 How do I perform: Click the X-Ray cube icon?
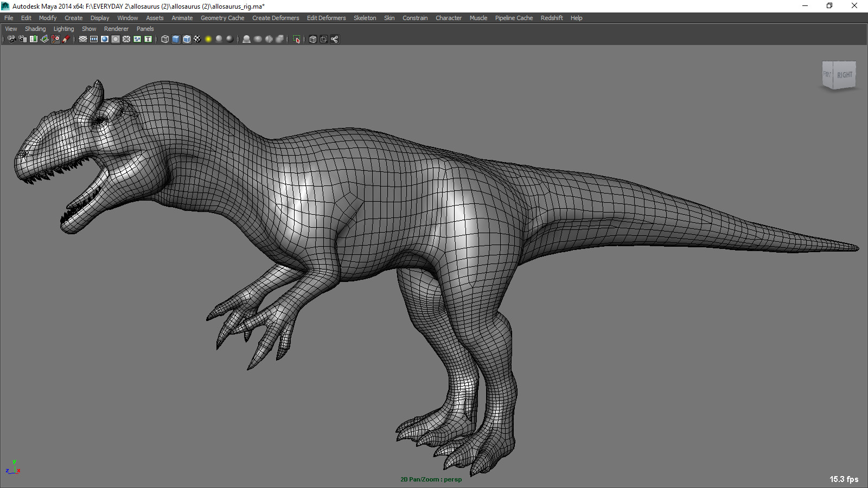click(313, 39)
